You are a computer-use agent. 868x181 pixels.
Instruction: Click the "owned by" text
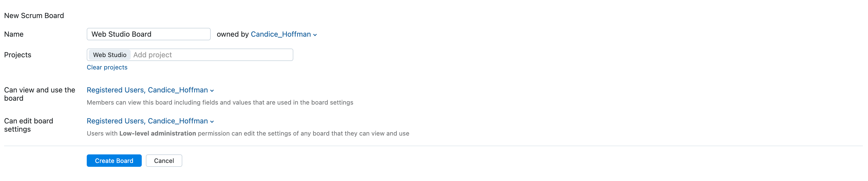[x=233, y=34]
